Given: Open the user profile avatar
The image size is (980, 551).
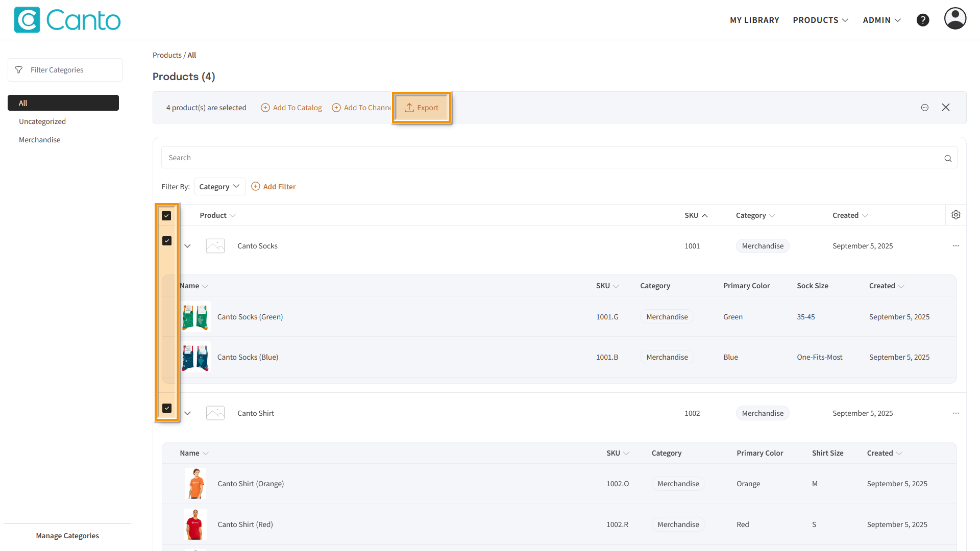Looking at the screenshot, I should [x=954, y=19].
